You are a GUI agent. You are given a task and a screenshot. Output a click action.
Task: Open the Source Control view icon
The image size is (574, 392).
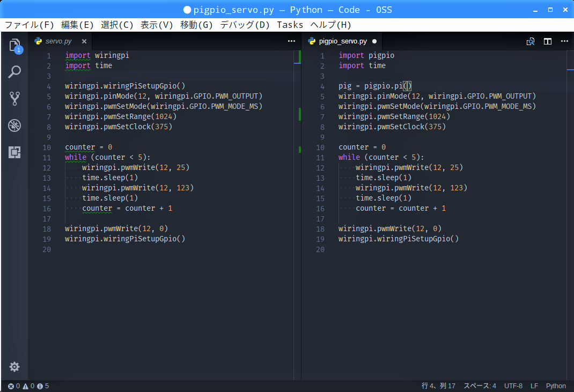pos(14,99)
